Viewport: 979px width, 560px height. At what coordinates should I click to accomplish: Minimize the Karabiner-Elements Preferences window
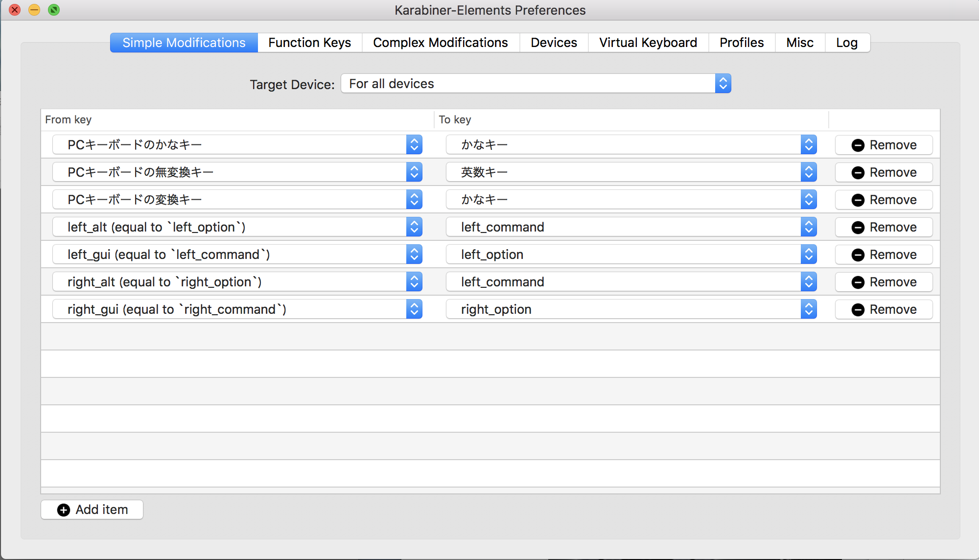(34, 10)
